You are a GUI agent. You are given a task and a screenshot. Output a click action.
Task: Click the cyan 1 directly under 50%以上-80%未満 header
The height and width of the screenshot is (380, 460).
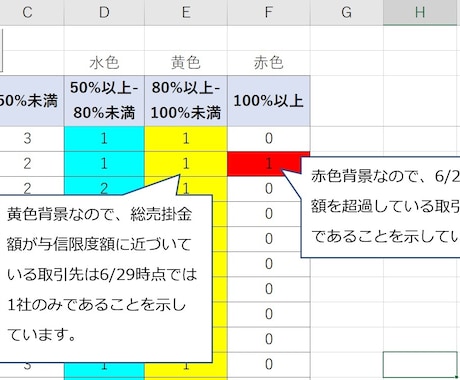pos(104,139)
